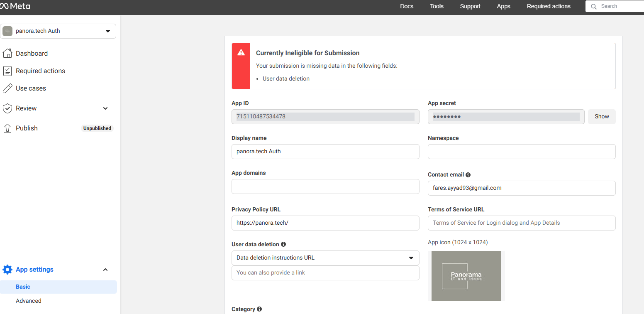Screen dimensions: 644x314
Task: Click the User data deletion info icon
Action: point(283,244)
